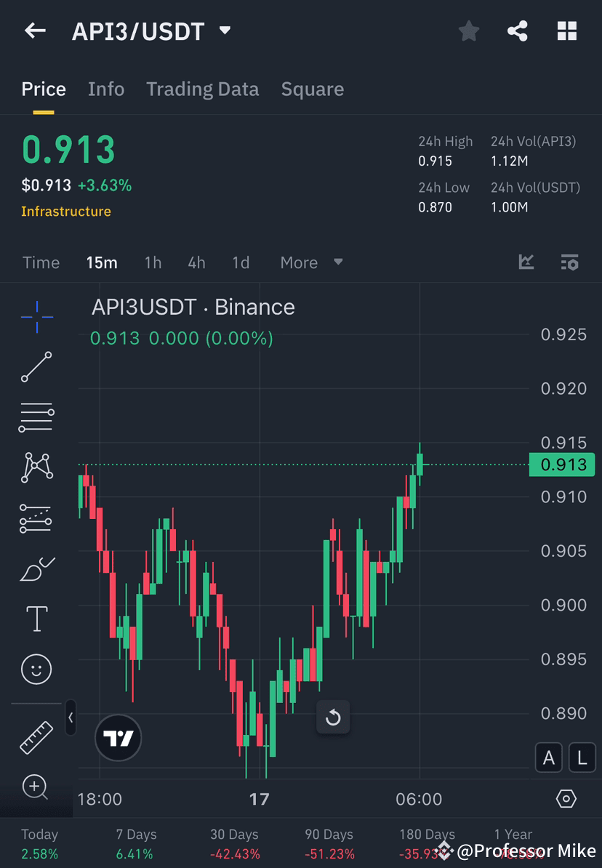The width and height of the screenshot is (602, 868).
Task: Expand the More timeframes dropdown
Action: [311, 262]
